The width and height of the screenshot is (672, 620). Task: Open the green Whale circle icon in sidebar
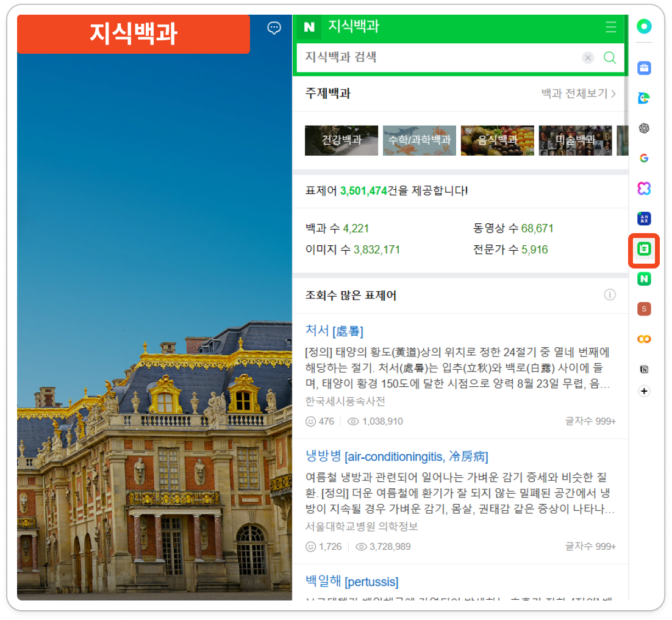pos(644,27)
